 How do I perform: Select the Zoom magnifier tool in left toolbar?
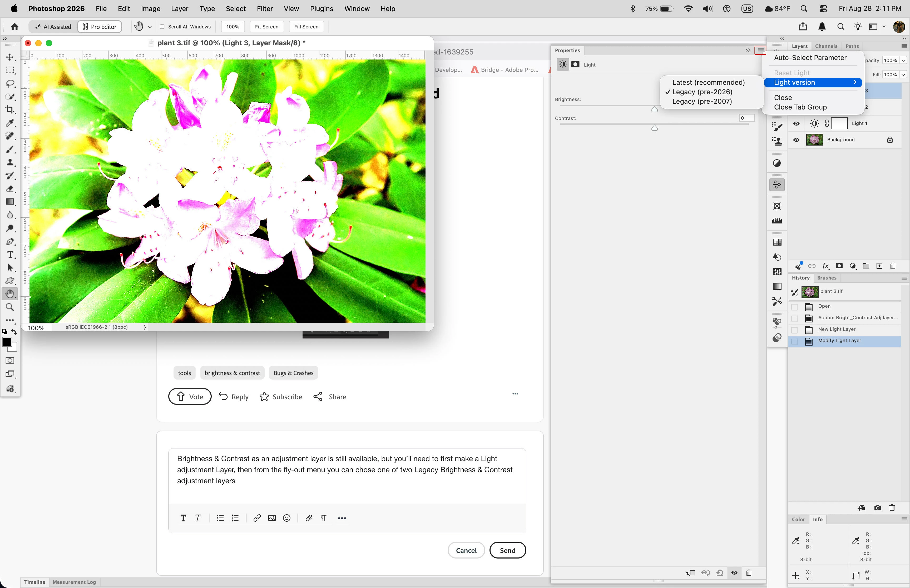pos(10,307)
